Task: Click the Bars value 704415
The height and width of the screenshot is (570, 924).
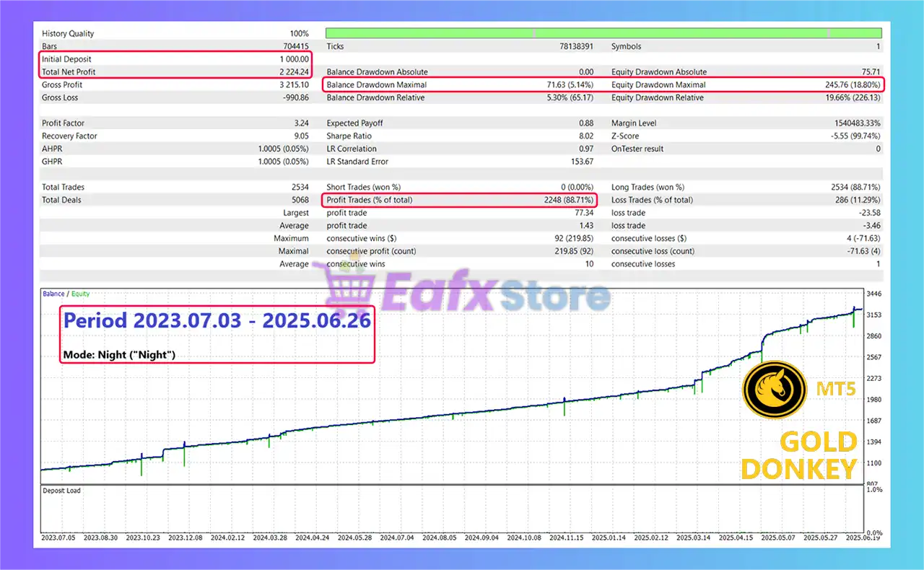Action: [295, 46]
